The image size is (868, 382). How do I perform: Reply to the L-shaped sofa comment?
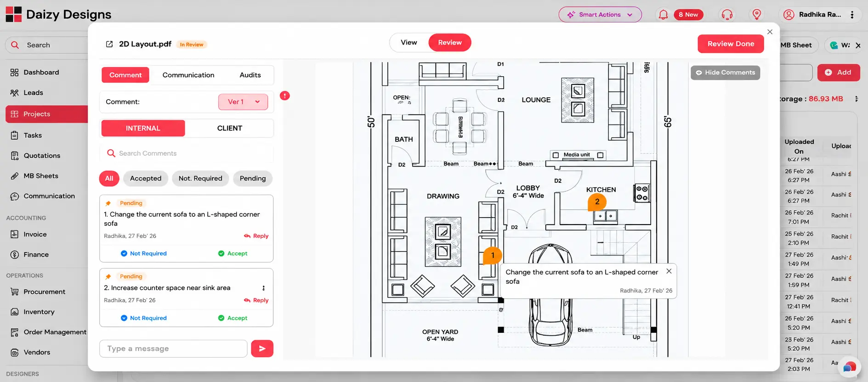256,236
